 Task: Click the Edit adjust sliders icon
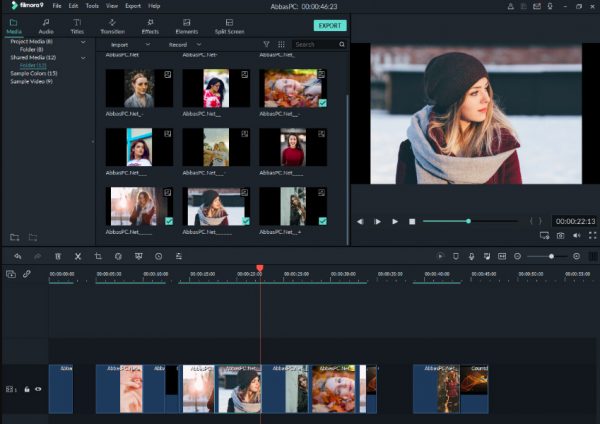point(179,256)
